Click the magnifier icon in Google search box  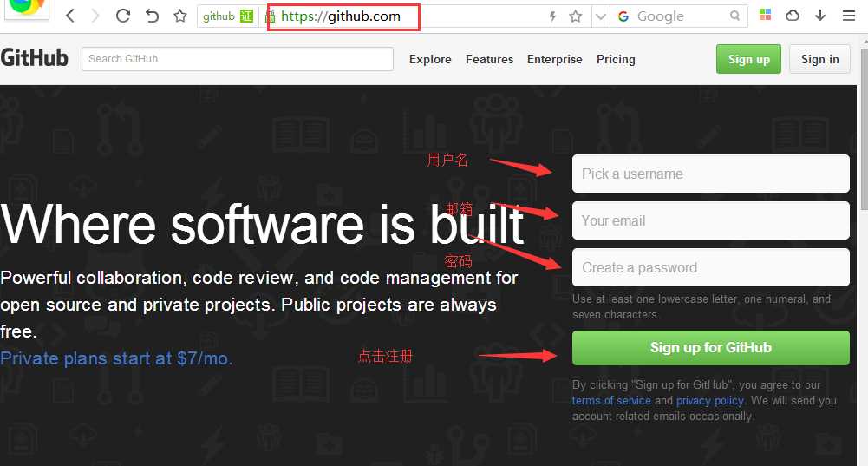point(734,16)
